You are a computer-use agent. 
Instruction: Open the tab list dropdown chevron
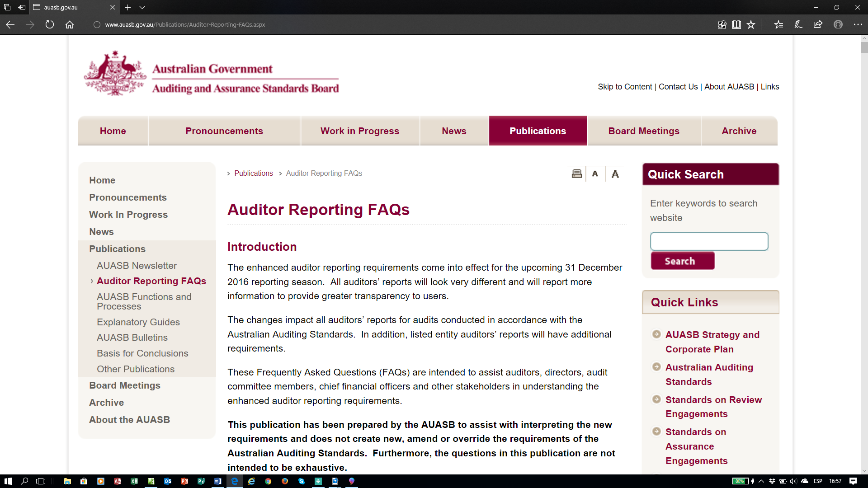point(142,7)
